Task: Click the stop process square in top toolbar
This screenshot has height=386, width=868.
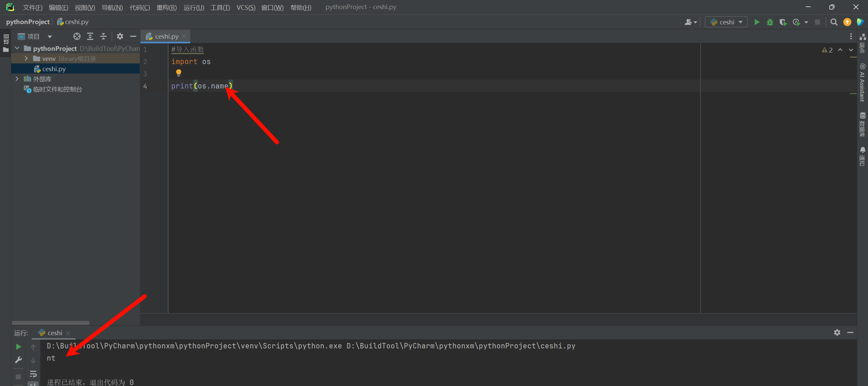Action: [x=817, y=22]
